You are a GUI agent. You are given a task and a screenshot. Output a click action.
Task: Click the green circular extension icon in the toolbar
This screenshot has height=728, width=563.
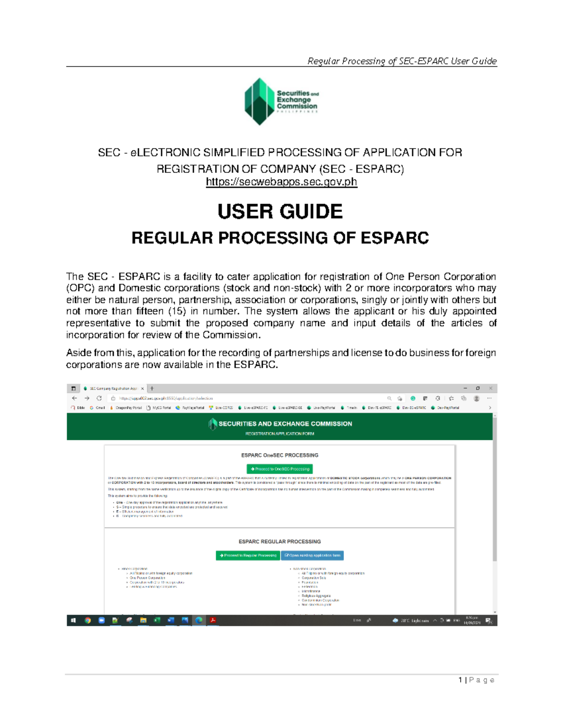[413, 398]
